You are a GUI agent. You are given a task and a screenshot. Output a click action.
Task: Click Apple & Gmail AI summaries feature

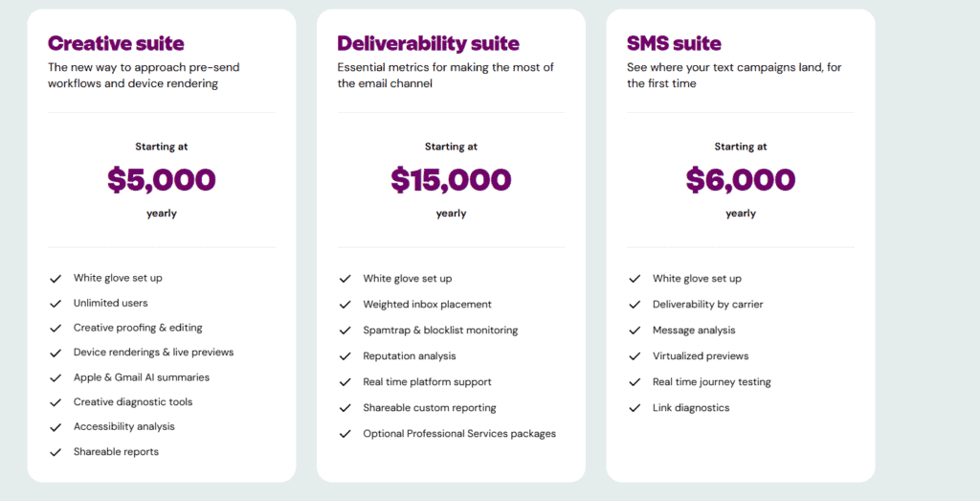pyautogui.click(x=142, y=377)
